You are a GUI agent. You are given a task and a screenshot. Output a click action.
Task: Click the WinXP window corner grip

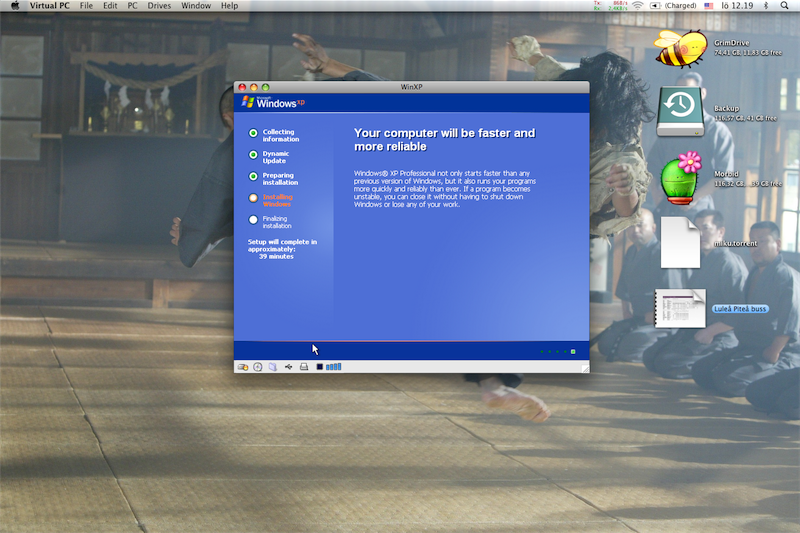(585, 368)
